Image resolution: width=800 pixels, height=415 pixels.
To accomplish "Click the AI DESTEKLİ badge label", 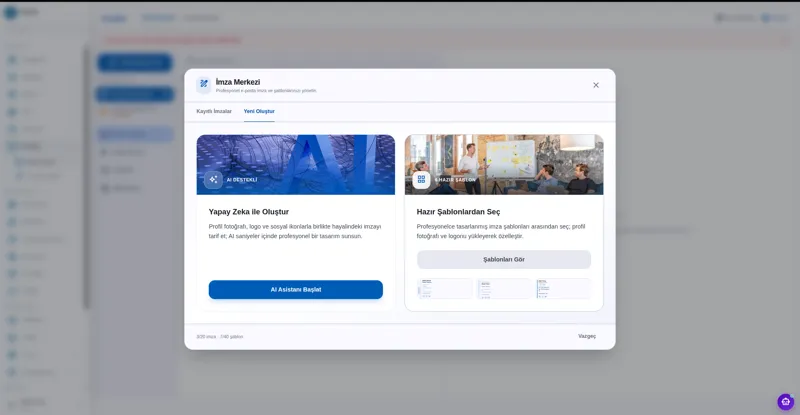I will click(242, 180).
